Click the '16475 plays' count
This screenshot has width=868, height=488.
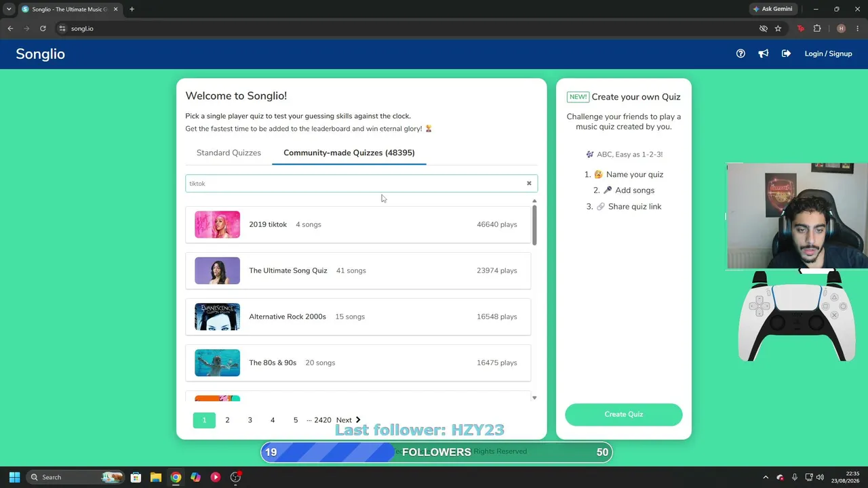(x=497, y=363)
